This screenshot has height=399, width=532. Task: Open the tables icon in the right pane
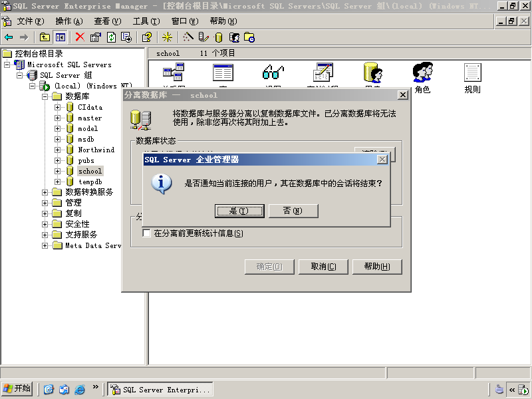click(x=223, y=72)
